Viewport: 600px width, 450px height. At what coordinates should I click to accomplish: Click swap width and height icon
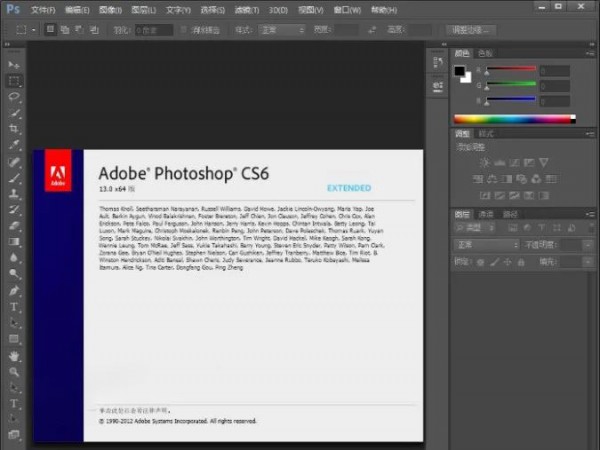tap(372, 30)
